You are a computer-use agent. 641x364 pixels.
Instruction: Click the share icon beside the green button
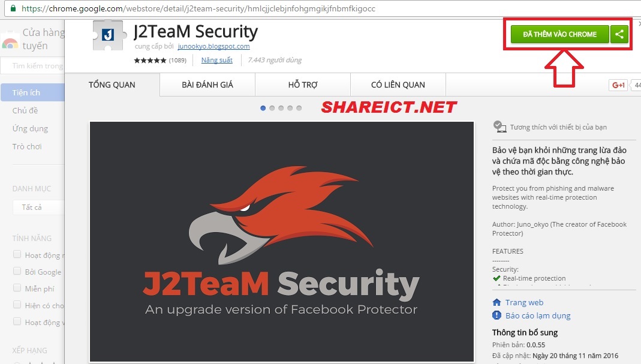point(619,34)
